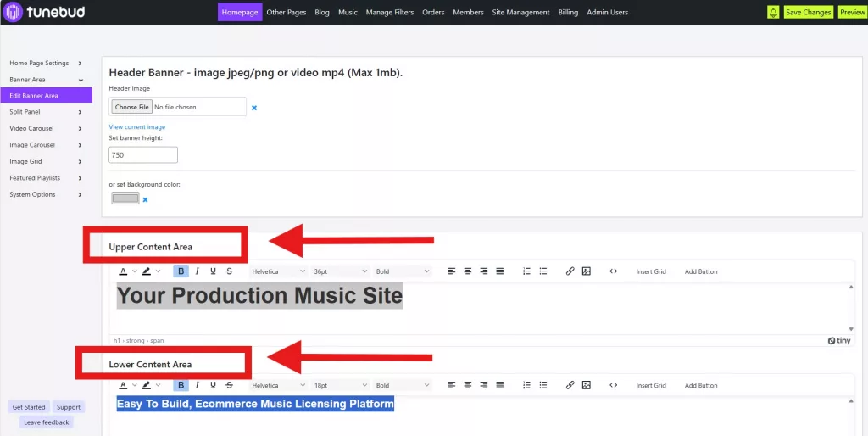
Task: Insert an image in the Upper Content editor
Action: click(586, 271)
